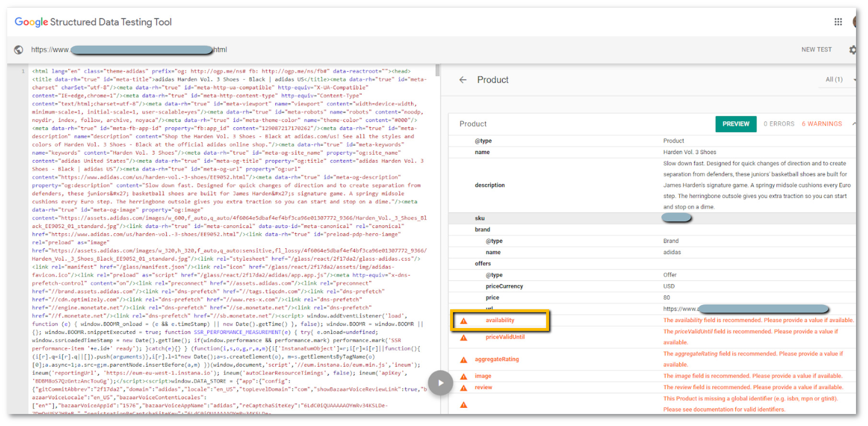This screenshot has height=426, width=868.
Task: Run the test with the play button
Action: [x=440, y=383]
